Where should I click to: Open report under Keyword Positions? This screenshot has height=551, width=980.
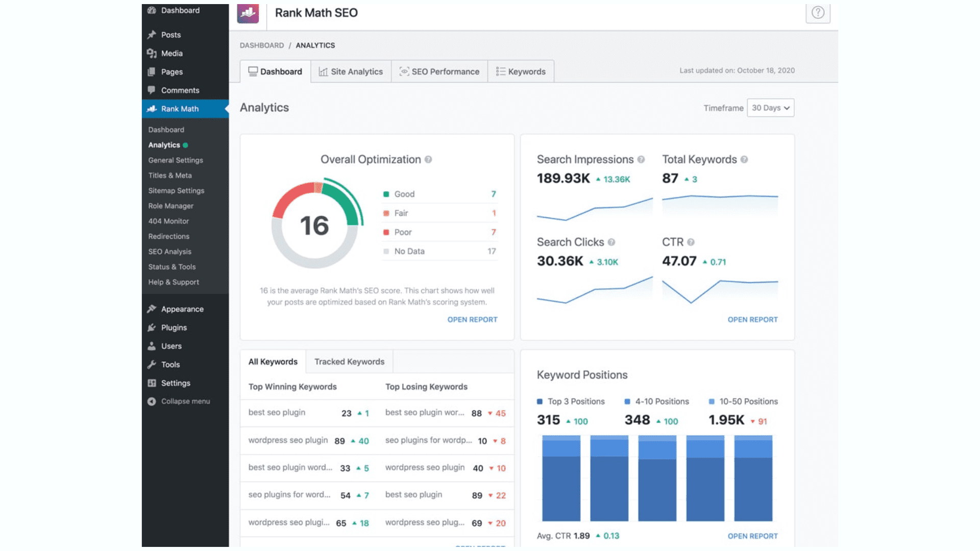tap(752, 536)
